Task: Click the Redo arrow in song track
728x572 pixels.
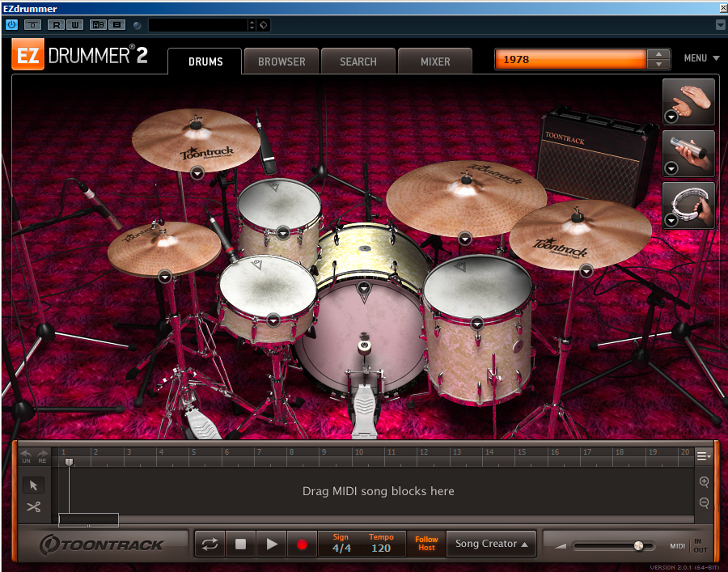Action: (43, 456)
